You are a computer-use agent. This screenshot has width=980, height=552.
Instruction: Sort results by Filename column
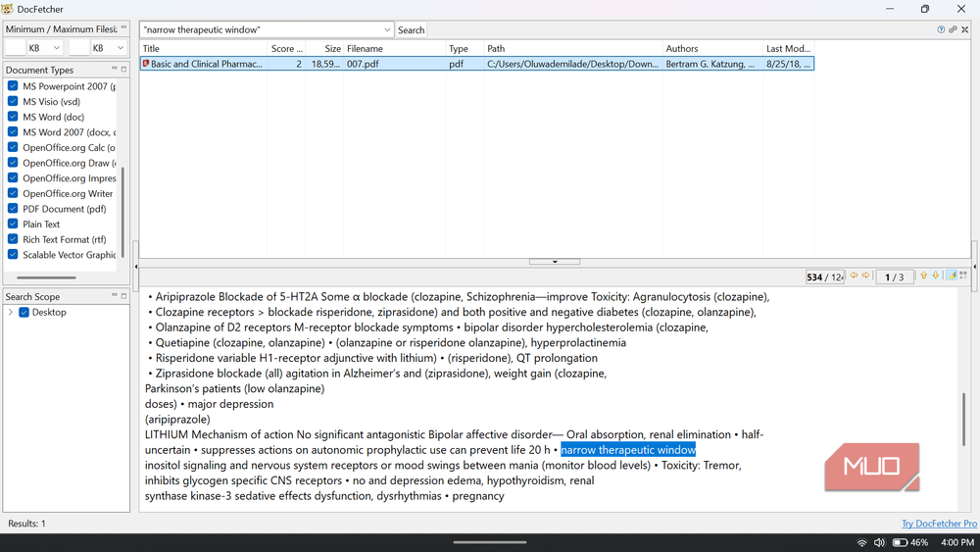coord(395,48)
